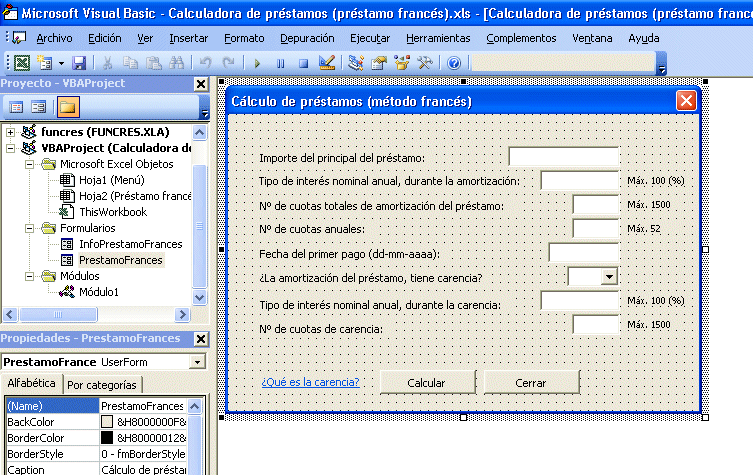Open the Insertar menu
This screenshot has width=753, height=475.
tap(188, 38)
